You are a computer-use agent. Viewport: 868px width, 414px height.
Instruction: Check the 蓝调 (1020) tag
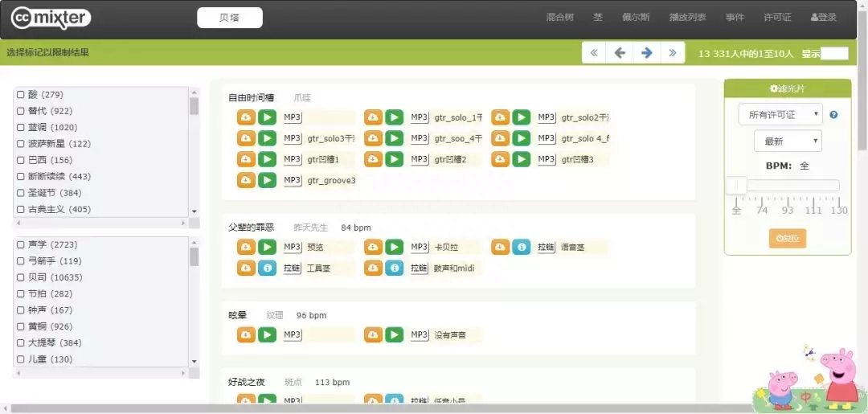pyautogui.click(x=20, y=127)
